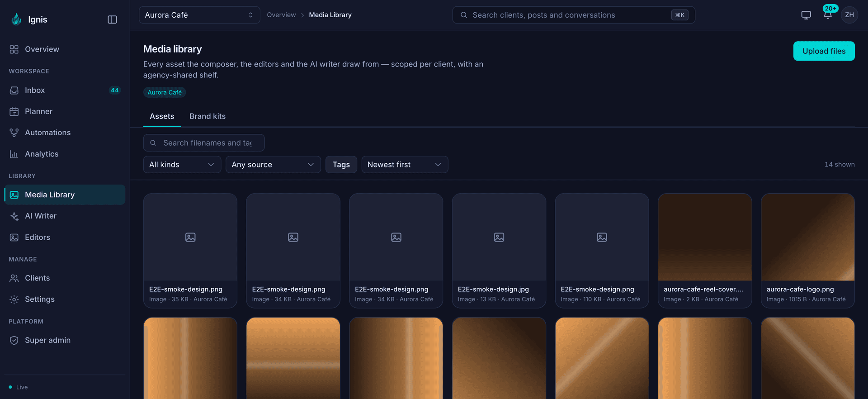
Task: Expand the Any source filter
Action: [273, 165]
